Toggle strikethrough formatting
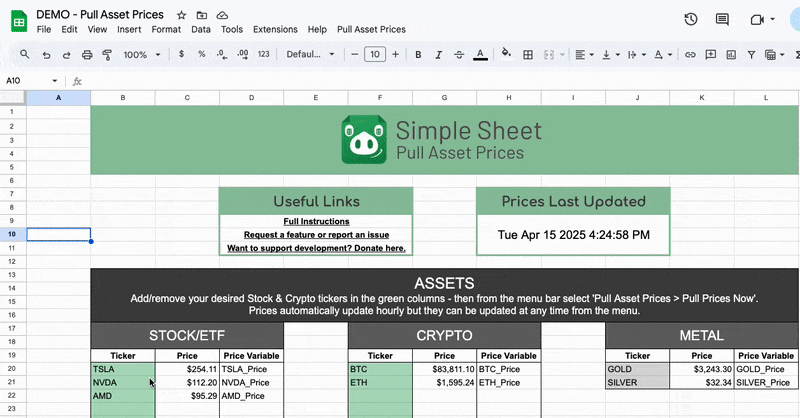This screenshot has height=418, width=800. coord(459,55)
